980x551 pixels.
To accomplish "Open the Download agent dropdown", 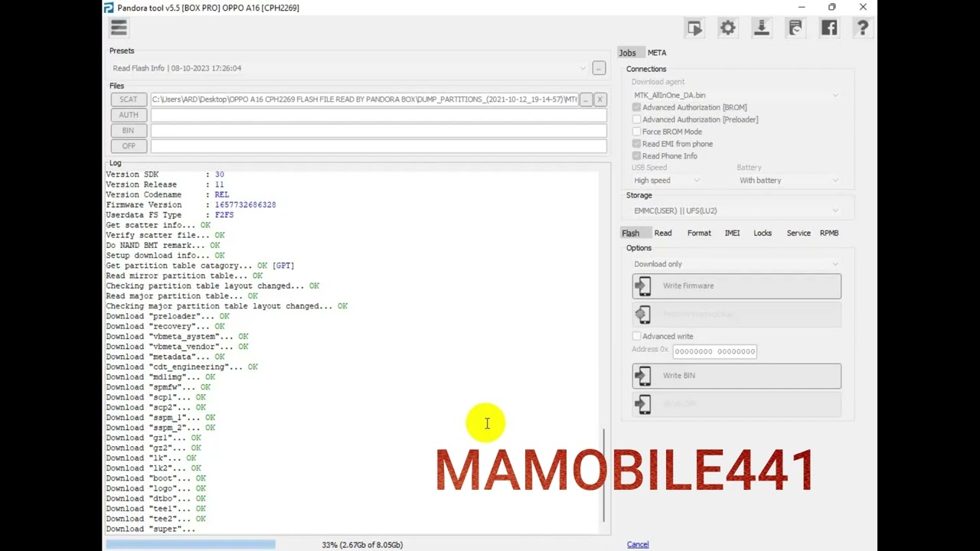I will coord(736,95).
